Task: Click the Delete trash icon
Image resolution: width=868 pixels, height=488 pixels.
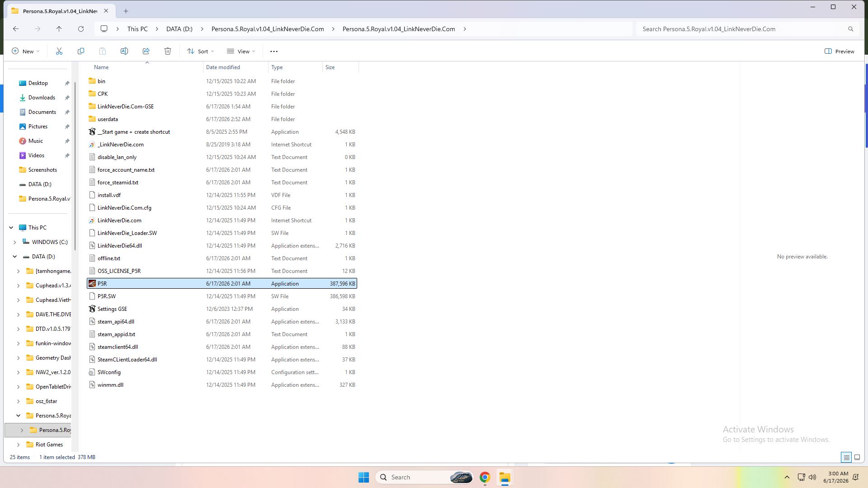Action: tap(168, 52)
